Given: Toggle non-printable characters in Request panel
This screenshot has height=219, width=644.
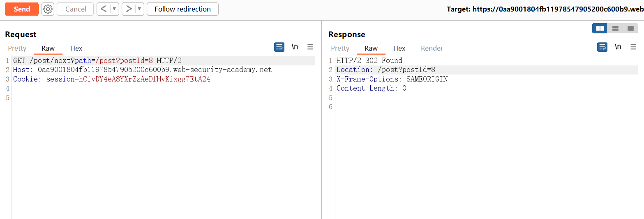Looking at the screenshot, I should pos(295,47).
